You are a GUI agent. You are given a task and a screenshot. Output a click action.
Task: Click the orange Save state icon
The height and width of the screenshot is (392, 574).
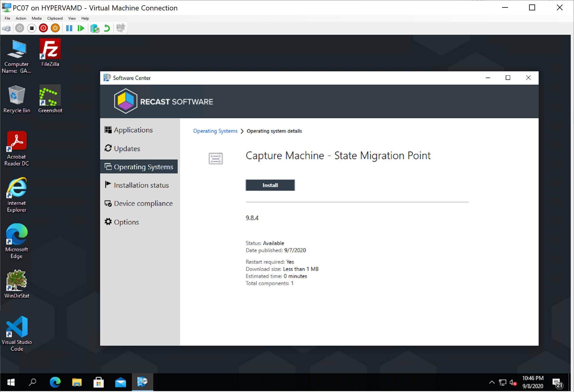[55, 28]
